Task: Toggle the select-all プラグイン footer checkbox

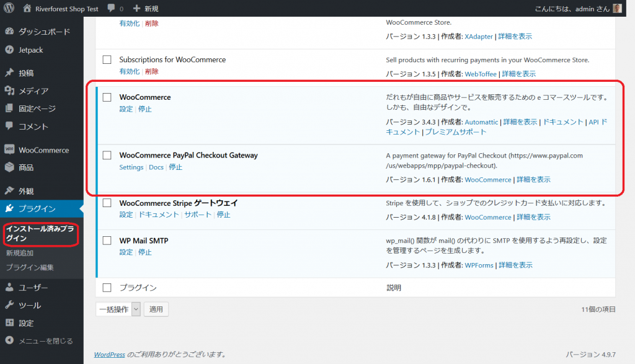Action: (107, 288)
